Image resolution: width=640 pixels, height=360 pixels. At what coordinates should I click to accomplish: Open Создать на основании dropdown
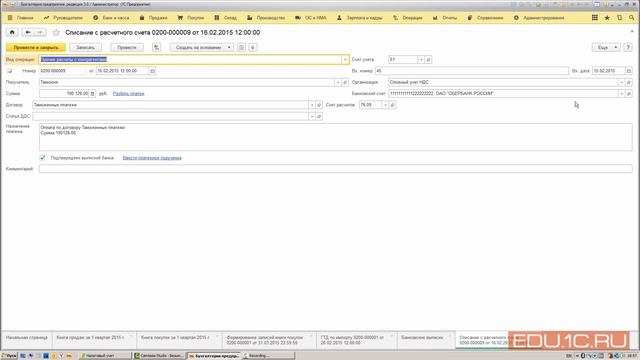coord(202,47)
